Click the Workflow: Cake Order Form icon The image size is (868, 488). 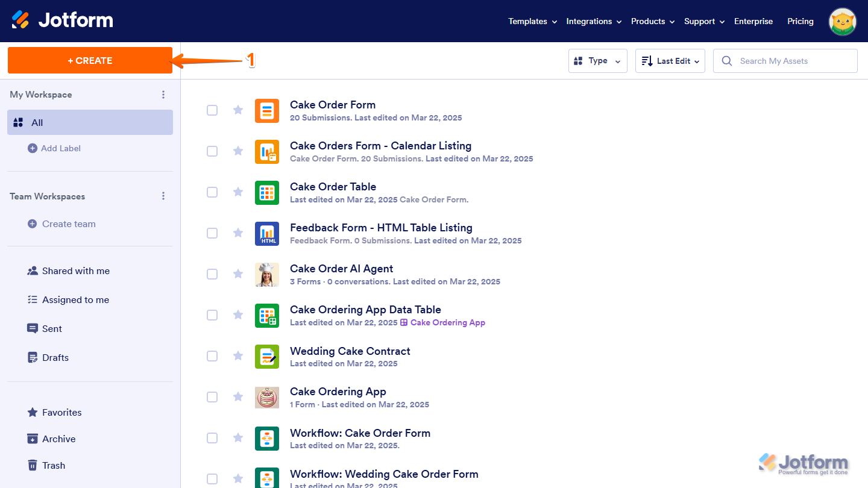point(267,438)
